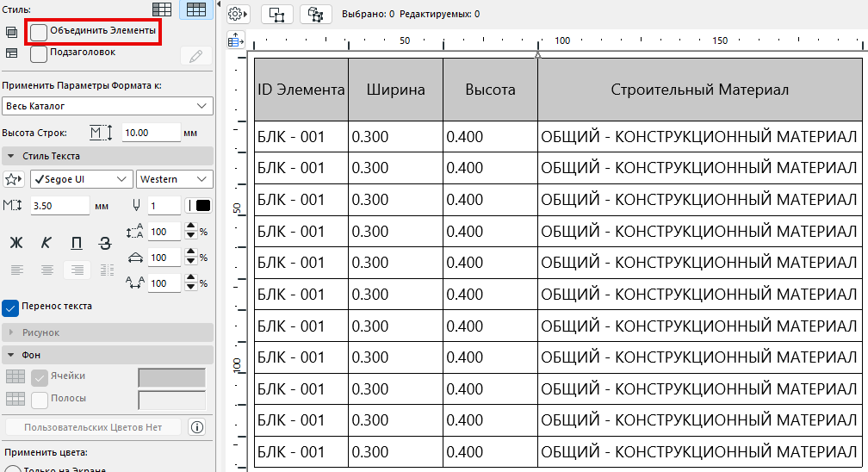Open Полосы color swatch
Screen dimensions: 868x472
pos(171,400)
